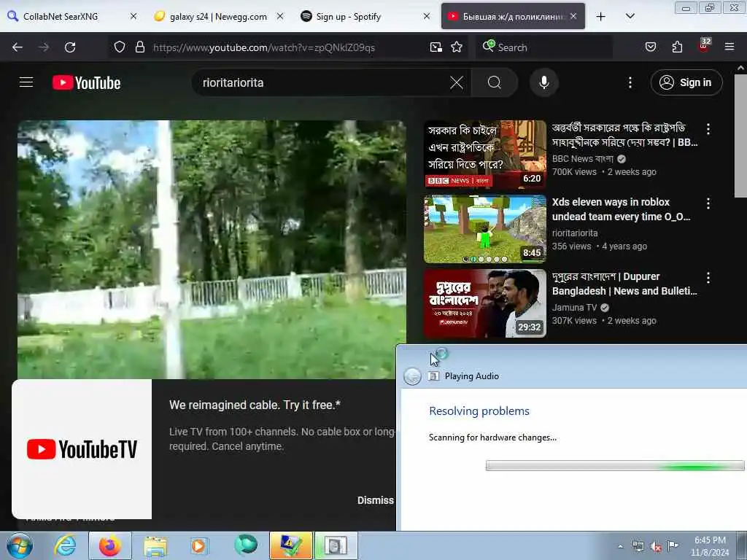Open Windows Explorer folder on the taskbar

click(x=155, y=546)
